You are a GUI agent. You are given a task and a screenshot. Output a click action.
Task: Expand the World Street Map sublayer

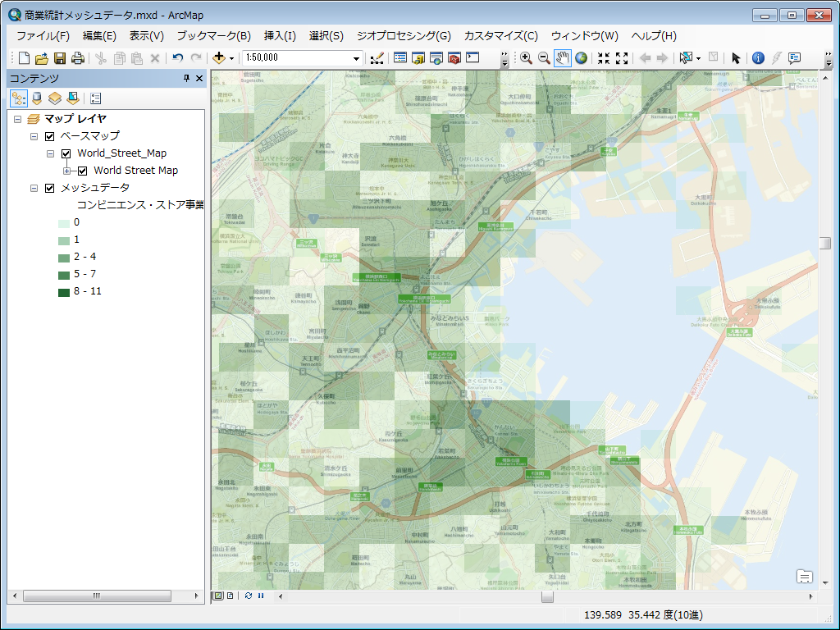(x=66, y=171)
